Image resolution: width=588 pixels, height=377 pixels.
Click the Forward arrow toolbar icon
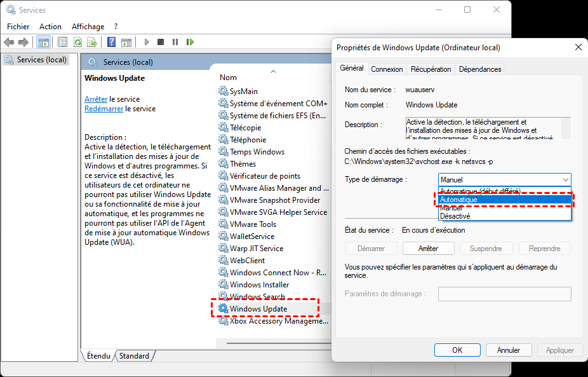[x=23, y=42]
